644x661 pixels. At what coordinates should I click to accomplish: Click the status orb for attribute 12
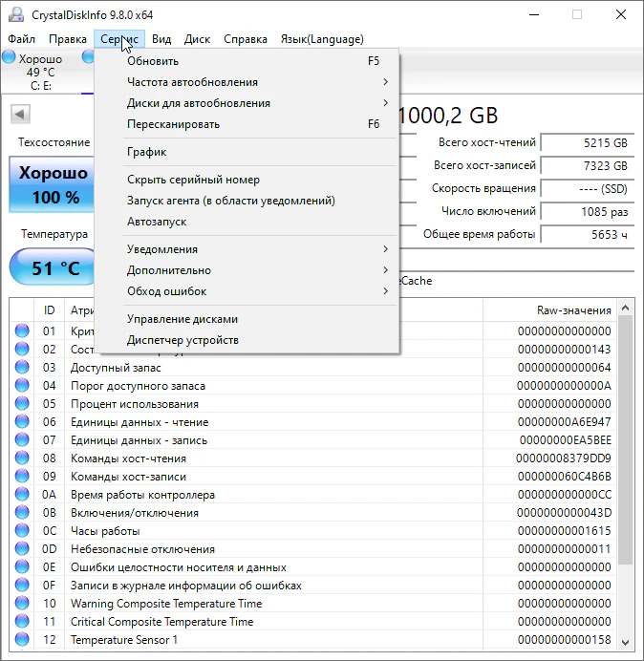click(22, 640)
